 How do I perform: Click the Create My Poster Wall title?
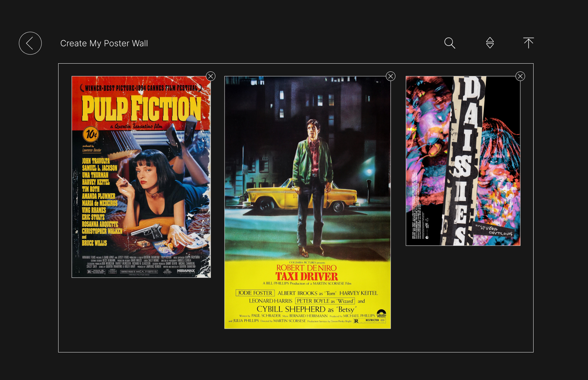tap(104, 44)
